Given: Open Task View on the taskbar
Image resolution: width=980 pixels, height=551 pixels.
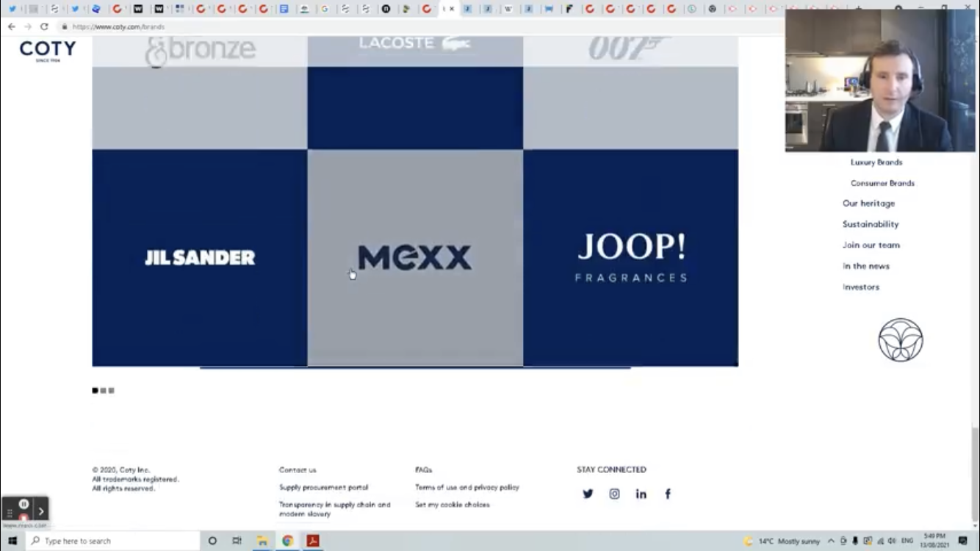Looking at the screenshot, I should pos(237,541).
